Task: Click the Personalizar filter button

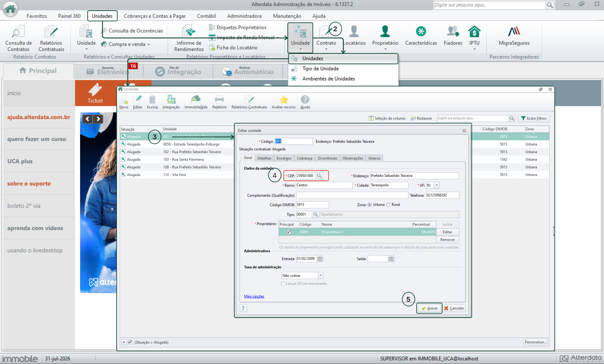Action: (536, 342)
